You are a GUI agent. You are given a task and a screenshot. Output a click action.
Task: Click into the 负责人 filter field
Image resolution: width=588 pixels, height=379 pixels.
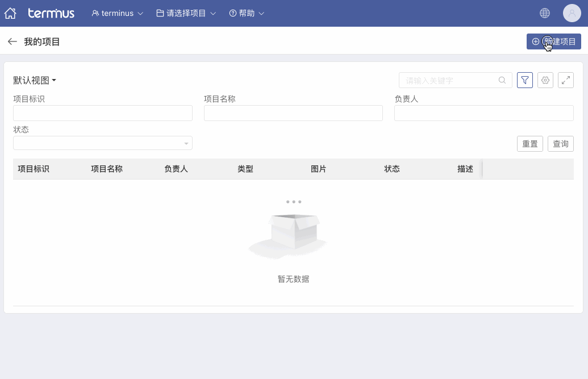[x=483, y=113]
